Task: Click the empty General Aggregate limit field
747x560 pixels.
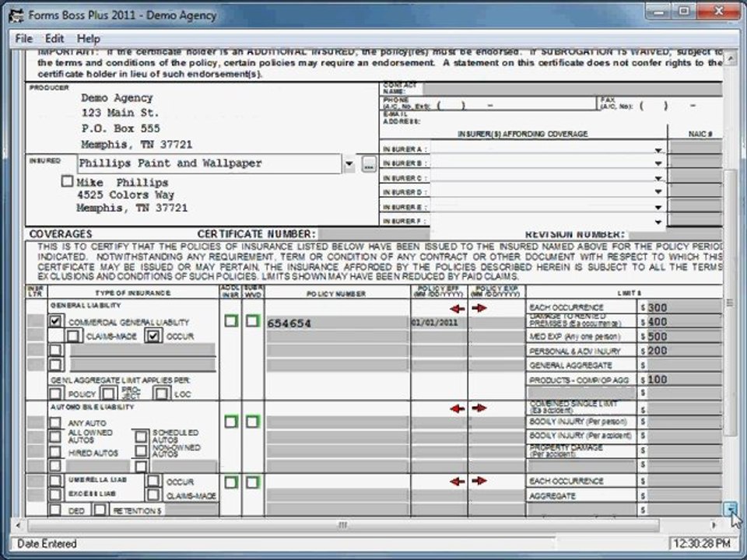Action: [685, 366]
